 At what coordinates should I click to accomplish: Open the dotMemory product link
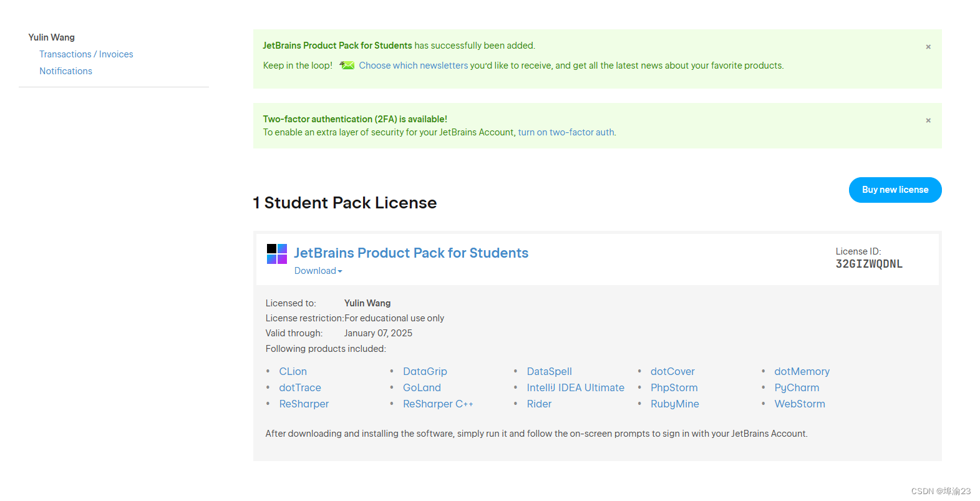point(802,371)
